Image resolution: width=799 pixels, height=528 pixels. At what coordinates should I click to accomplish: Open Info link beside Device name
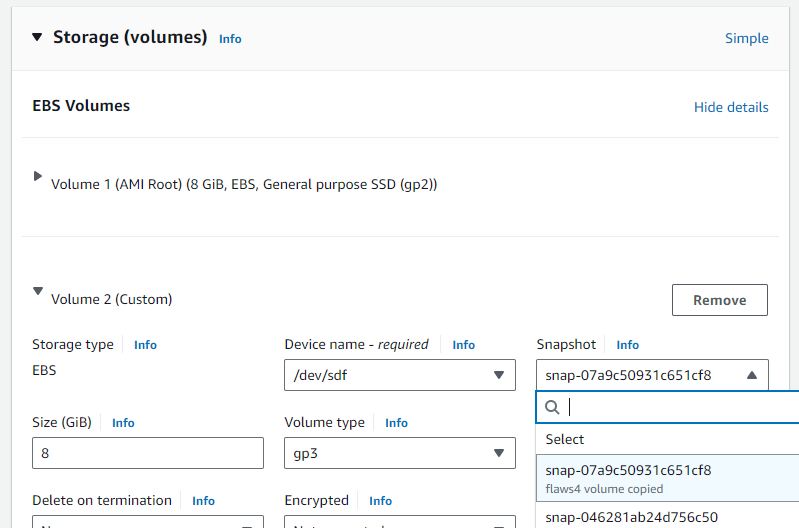pos(463,345)
